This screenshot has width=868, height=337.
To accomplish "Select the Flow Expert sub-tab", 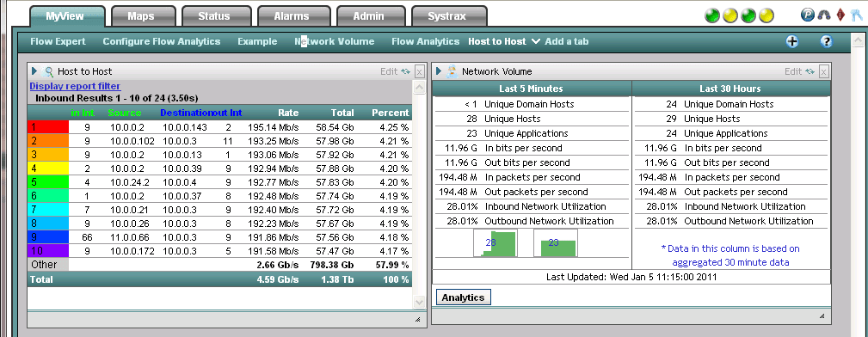I will click(x=58, y=41).
